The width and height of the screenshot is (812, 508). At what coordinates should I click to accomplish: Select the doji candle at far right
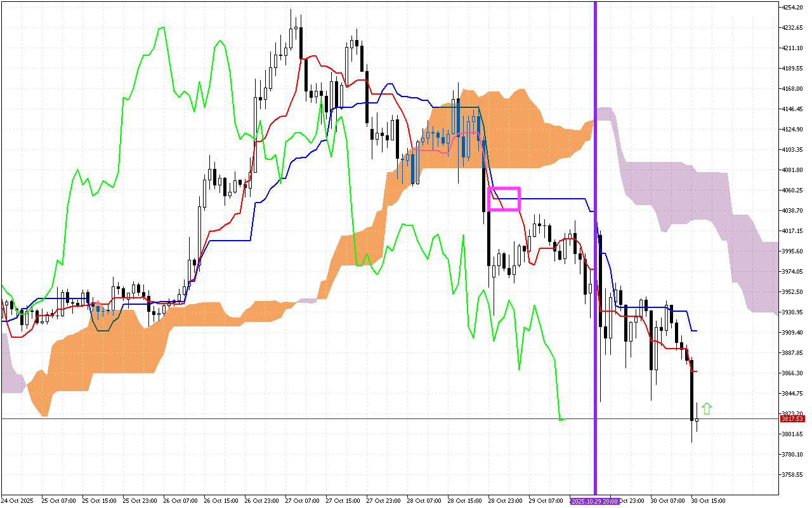(696, 420)
